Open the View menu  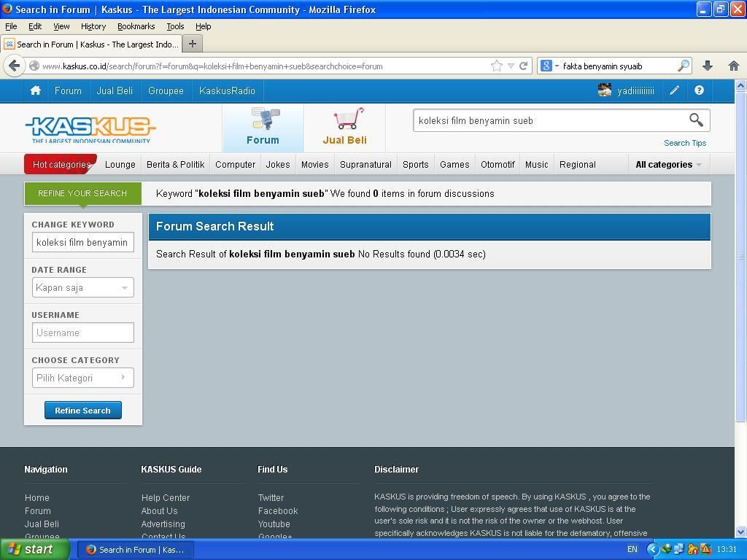point(61,26)
